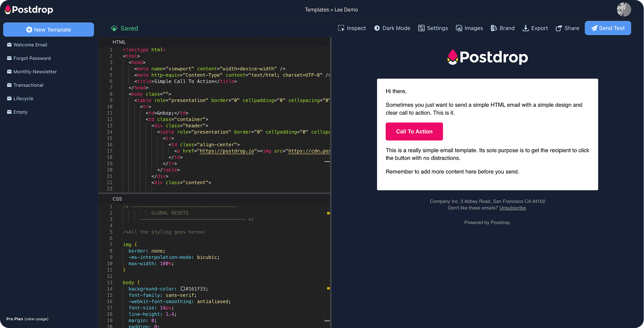Image resolution: width=644 pixels, height=328 pixels.
Task: Click the Export download icon
Action: [x=526, y=28]
